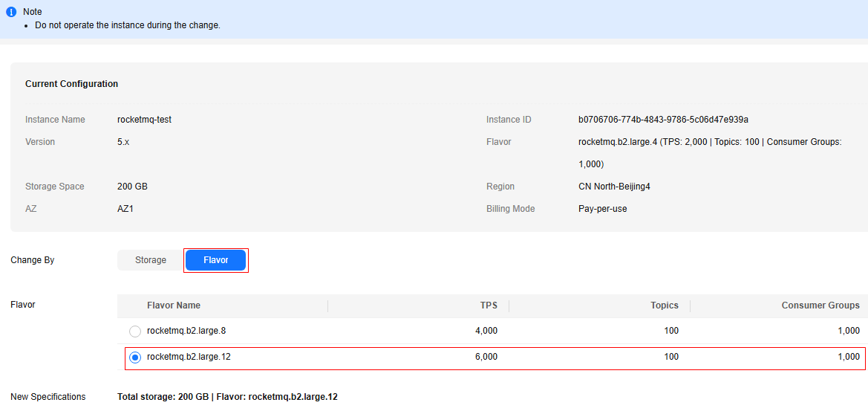Select the rocketmq.b2.large.12 radio button
This screenshot has width=868, height=414.
click(x=135, y=358)
